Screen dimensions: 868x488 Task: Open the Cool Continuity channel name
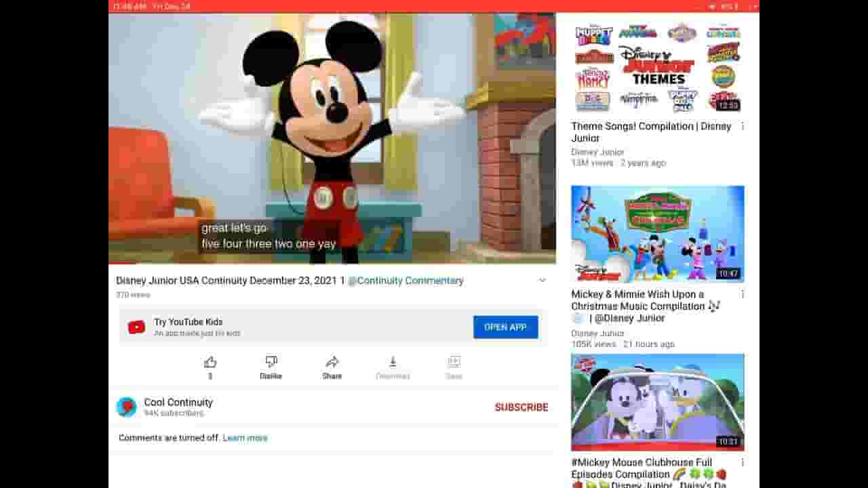(x=178, y=402)
